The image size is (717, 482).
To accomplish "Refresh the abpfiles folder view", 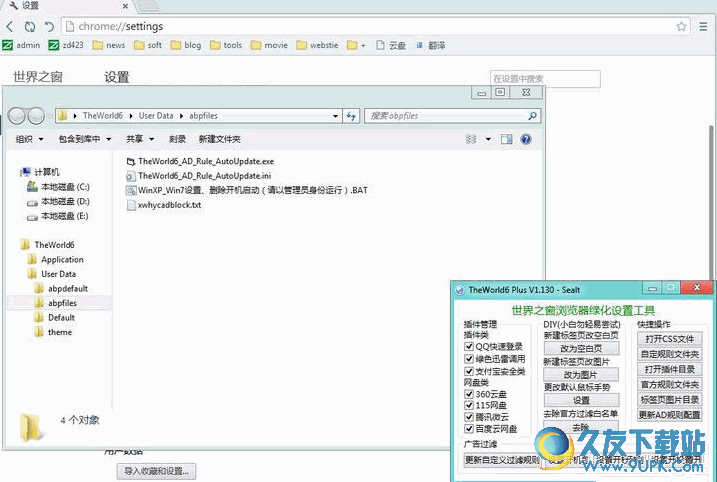I will (351, 116).
